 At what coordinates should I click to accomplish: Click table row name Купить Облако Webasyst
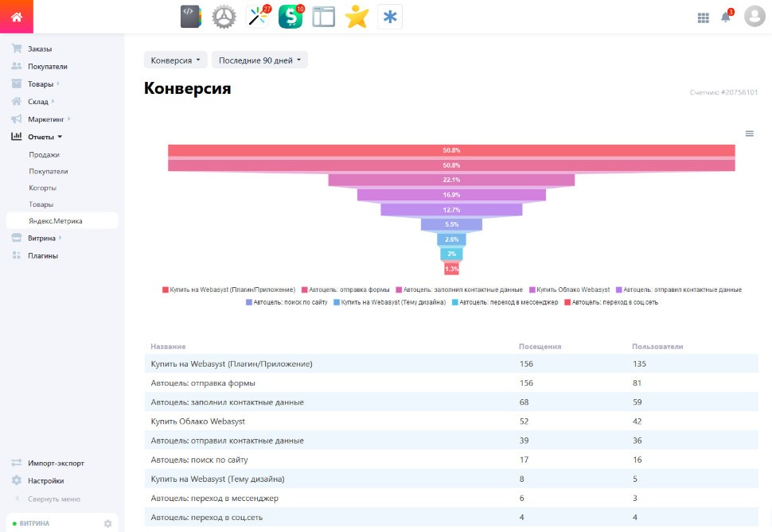[198, 421]
